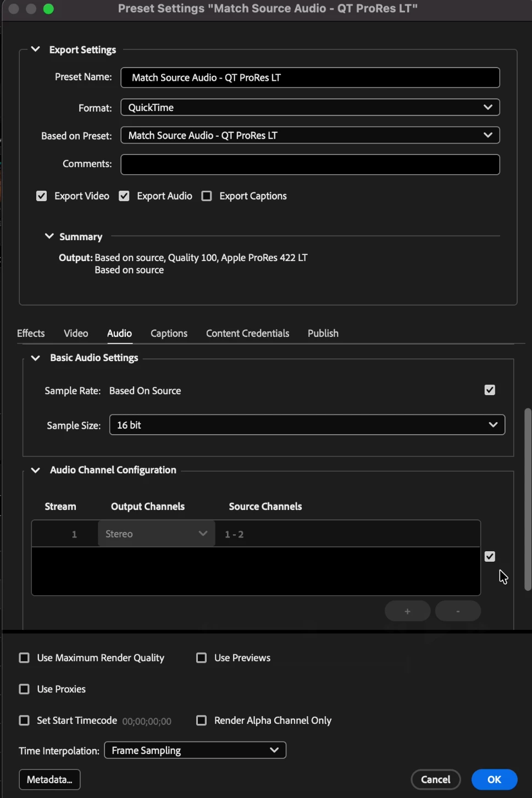Enable the Use Proxies checkbox

24,689
